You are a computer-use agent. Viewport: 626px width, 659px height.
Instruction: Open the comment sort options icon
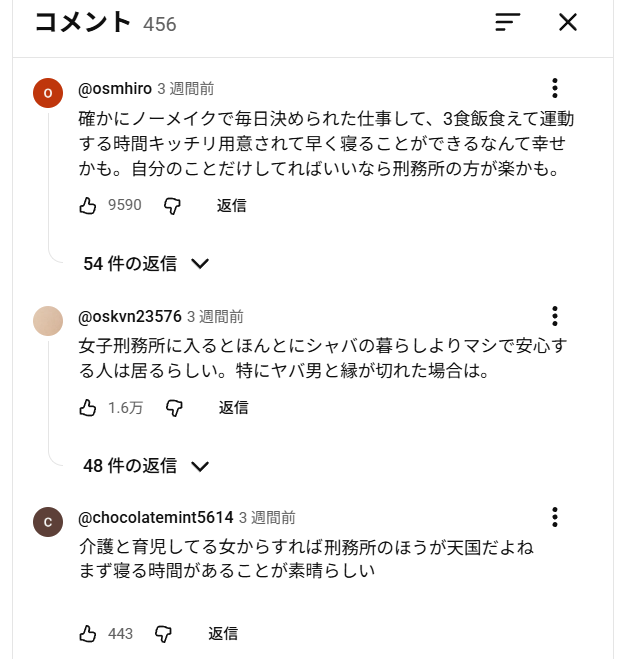[507, 22]
